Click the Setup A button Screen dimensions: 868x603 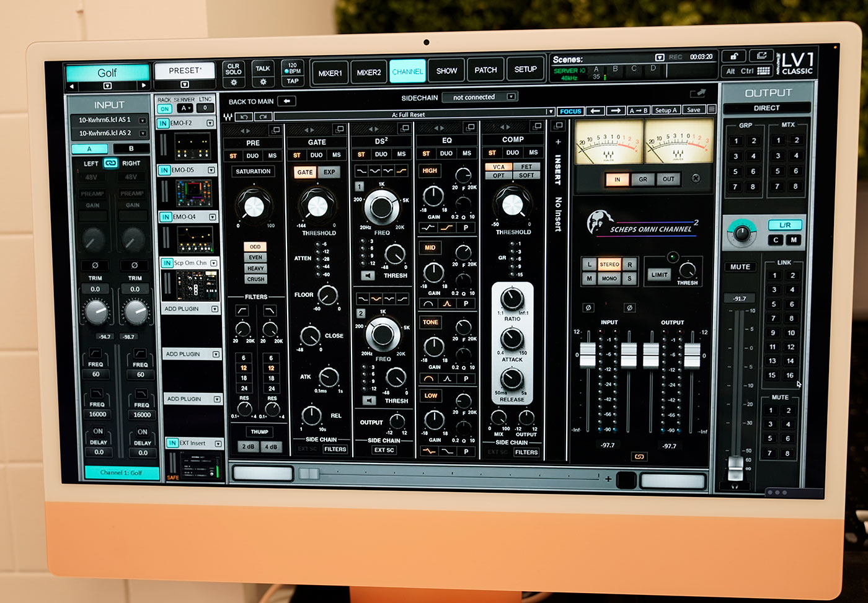pos(666,110)
